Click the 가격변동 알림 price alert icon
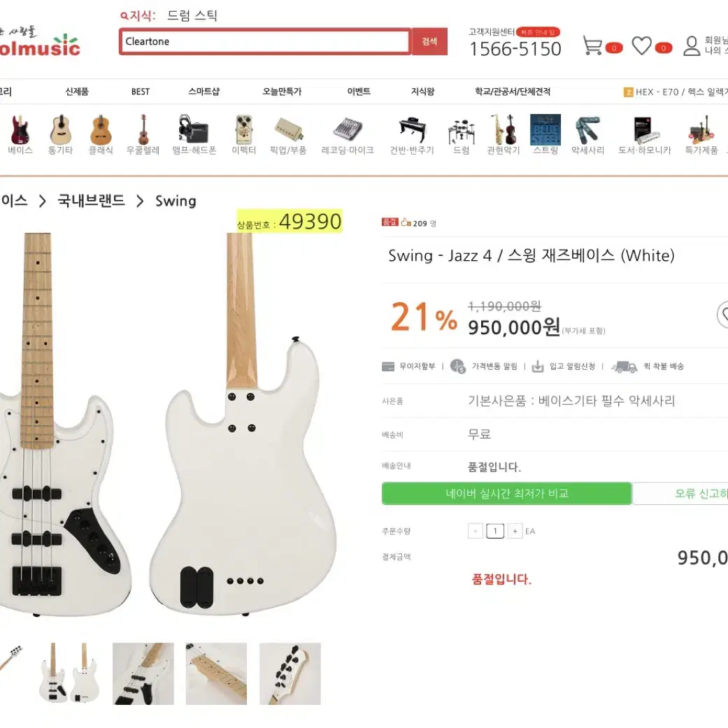728x728 pixels. point(458,366)
